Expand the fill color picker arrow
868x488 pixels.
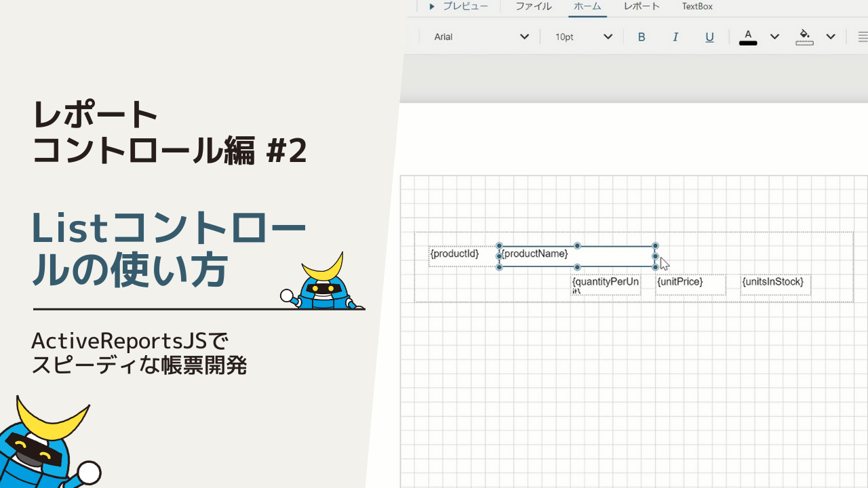tap(831, 37)
